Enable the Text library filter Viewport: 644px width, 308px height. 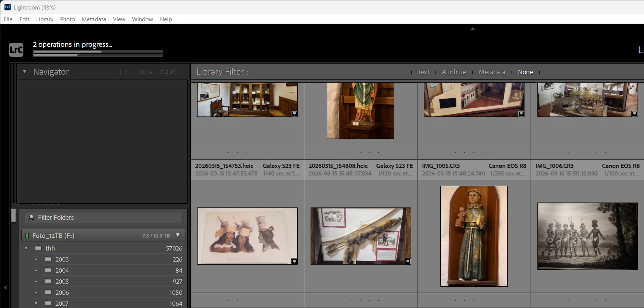(423, 72)
